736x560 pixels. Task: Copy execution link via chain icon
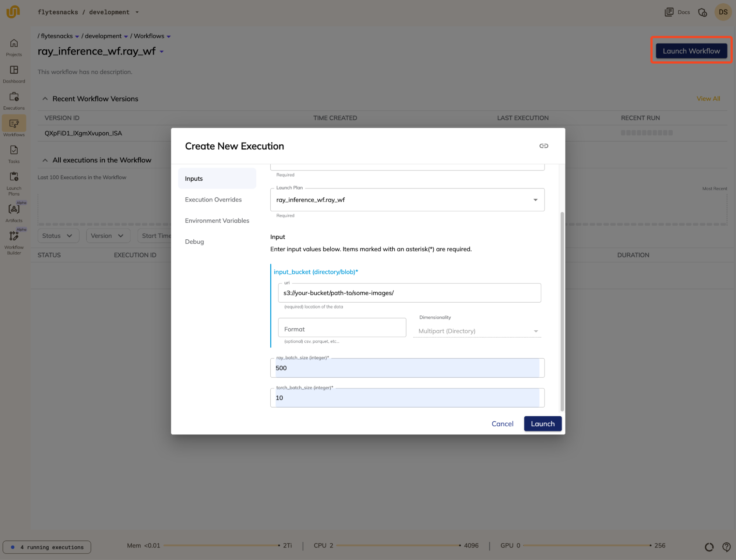coord(544,146)
